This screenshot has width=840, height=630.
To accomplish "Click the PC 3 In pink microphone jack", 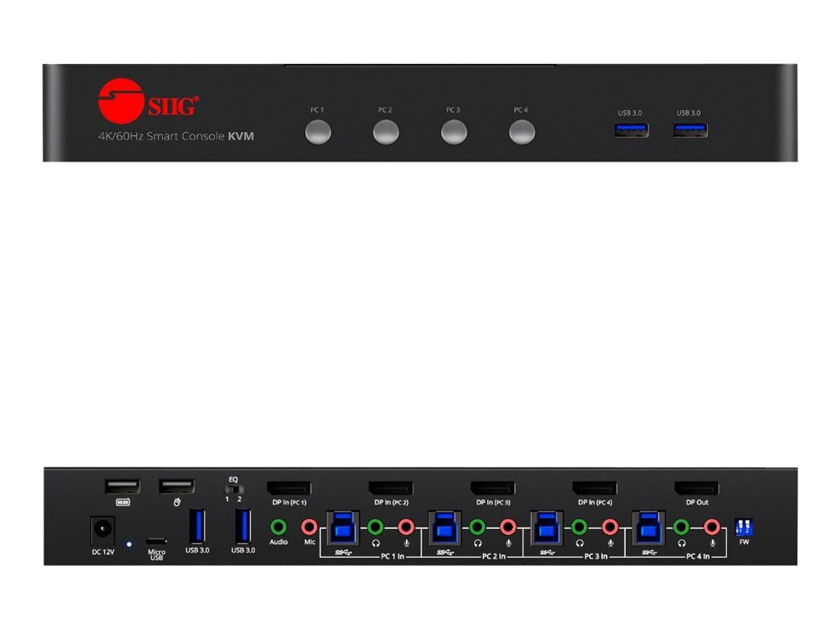I will coord(609,527).
